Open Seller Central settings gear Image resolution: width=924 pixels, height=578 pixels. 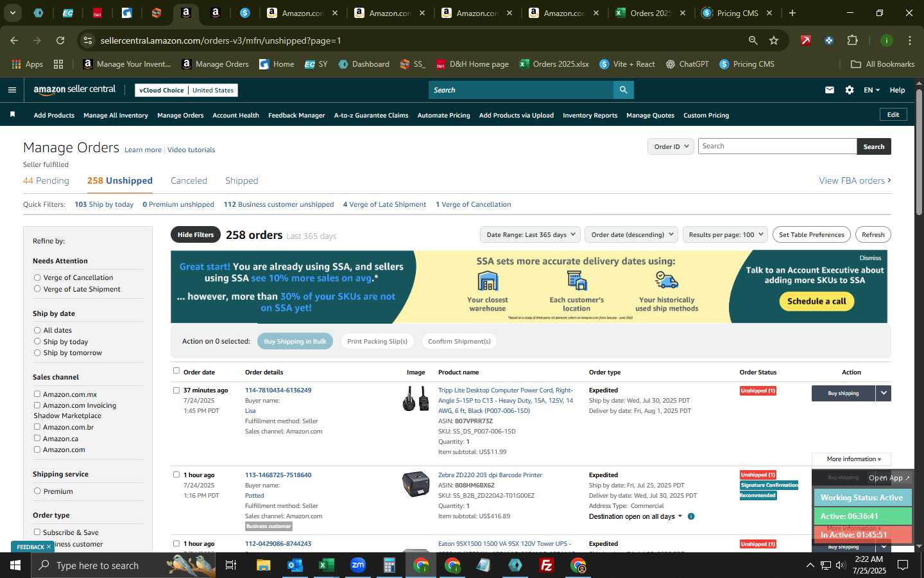(850, 90)
